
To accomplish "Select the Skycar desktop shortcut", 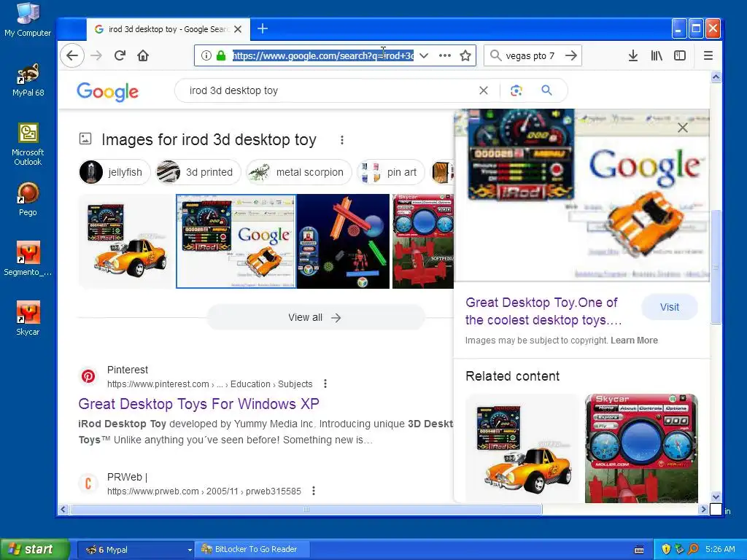I will (x=28, y=319).
